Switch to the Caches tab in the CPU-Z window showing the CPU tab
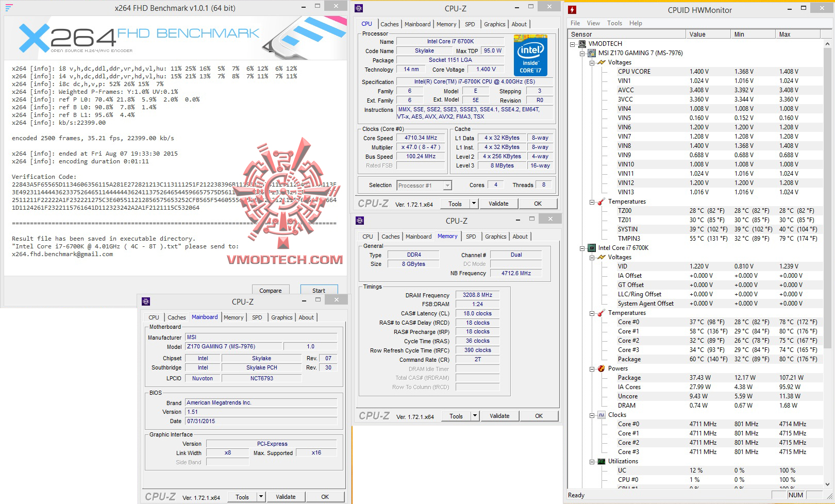This screenshot has width=835, height=504. click(389, 24)
